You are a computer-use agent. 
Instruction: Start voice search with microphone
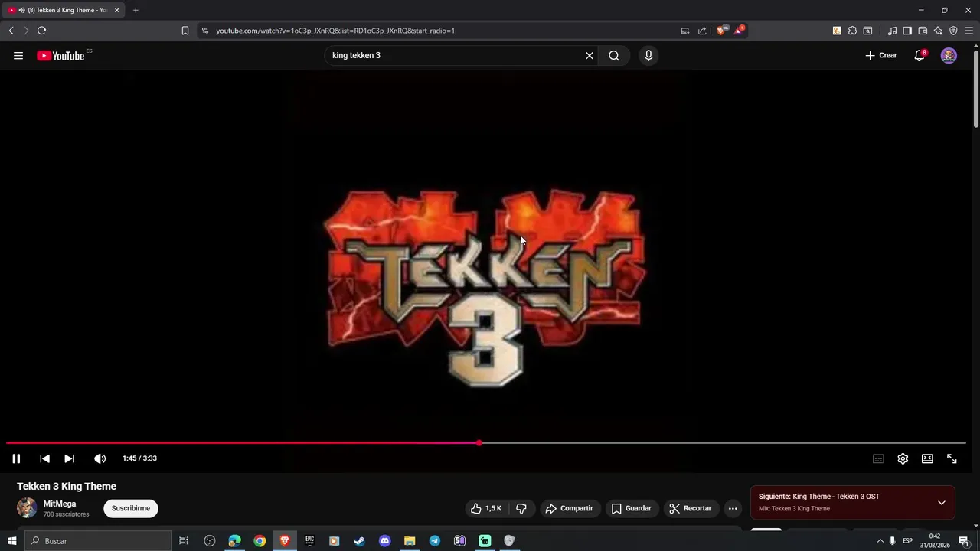(x=648, y=56)
